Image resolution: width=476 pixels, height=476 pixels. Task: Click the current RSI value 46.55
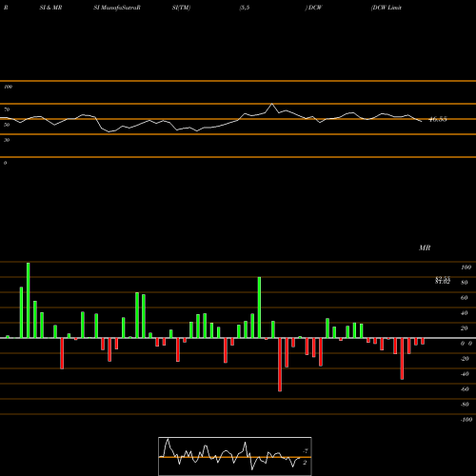[438, 119]
